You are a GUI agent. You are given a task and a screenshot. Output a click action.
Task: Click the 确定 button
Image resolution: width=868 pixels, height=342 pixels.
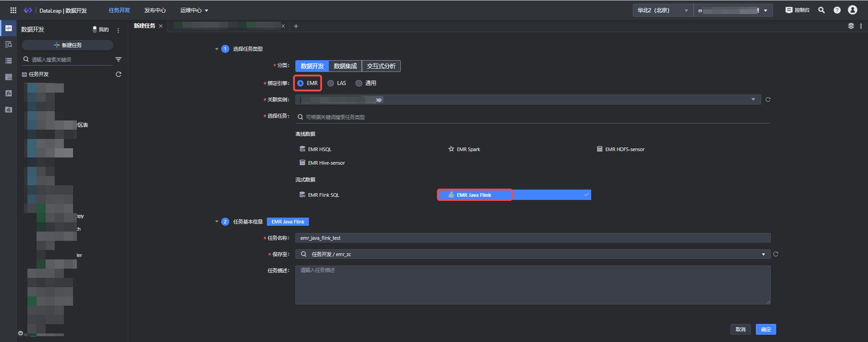[766, 329]
